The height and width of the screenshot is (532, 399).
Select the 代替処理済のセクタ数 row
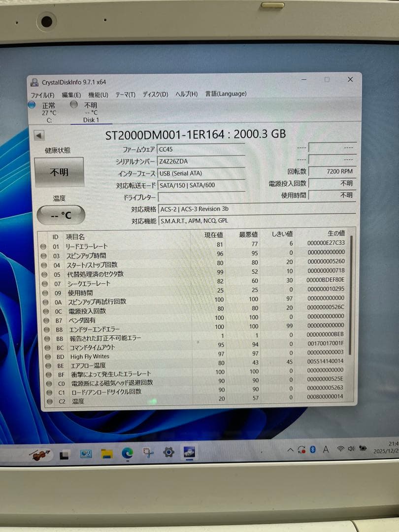pyautogui.click(x=194, y=273)
